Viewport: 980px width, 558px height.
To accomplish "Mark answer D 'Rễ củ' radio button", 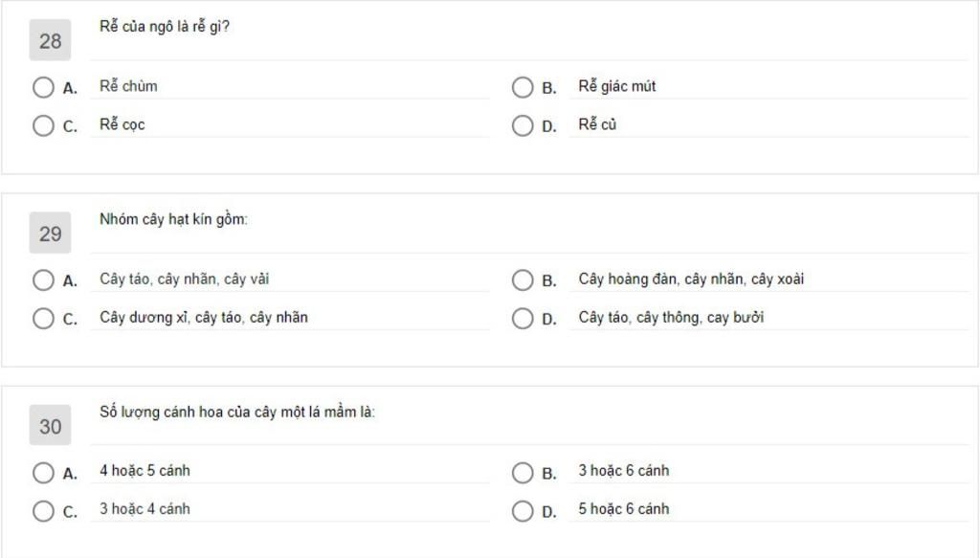I will (522, 126).
